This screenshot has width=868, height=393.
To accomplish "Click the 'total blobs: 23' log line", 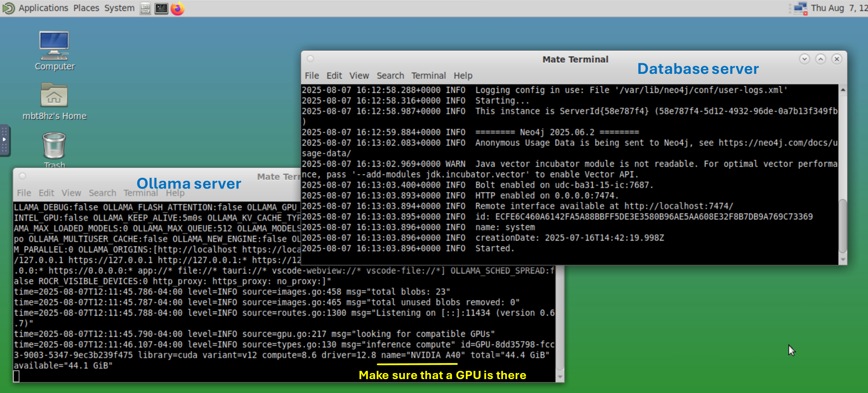I will point(232,292).
